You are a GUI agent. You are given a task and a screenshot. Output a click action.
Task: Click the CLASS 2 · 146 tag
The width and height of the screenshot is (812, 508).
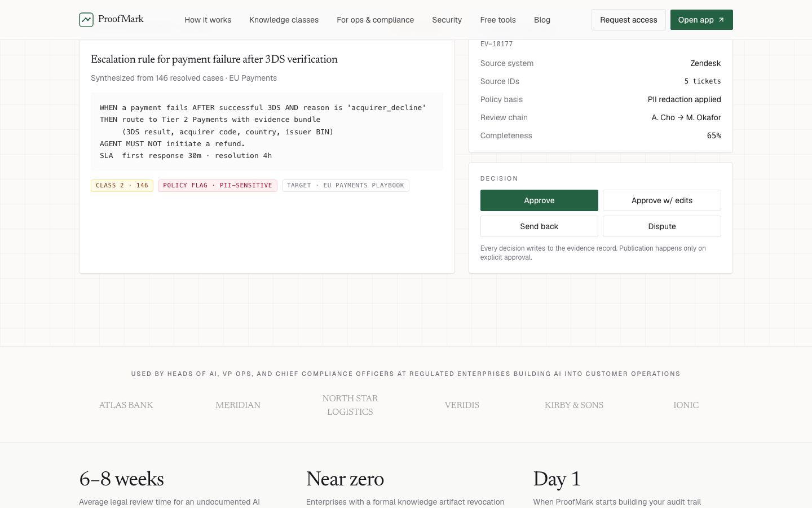tap(122, 185)
